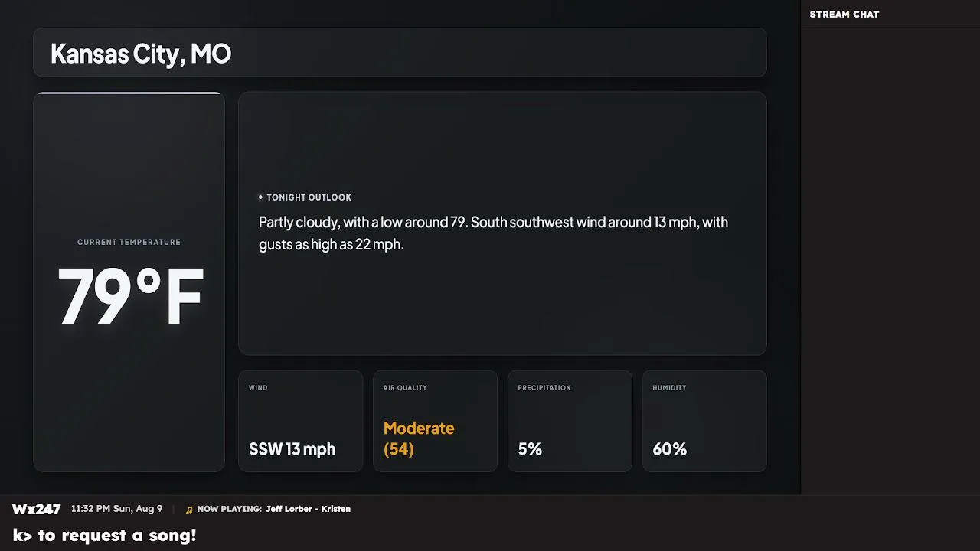The height and width of the screenshot is (551, 980).
Task: Open the Precipitation card
Action: pyautogui.click(x=570, y=421)
